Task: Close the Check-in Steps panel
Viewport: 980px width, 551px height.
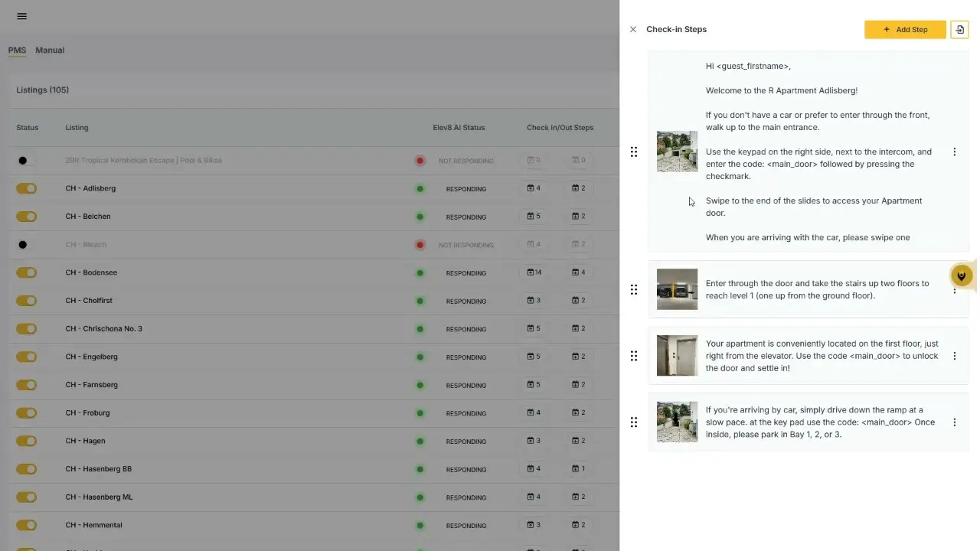Action: (x=633, y=29)
